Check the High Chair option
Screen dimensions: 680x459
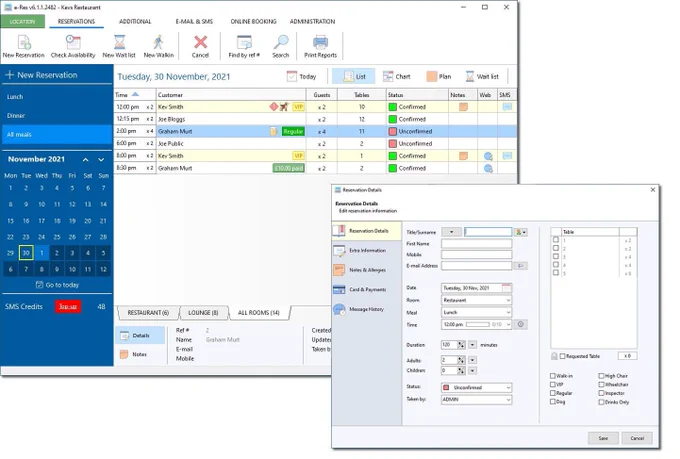click(x=602, y=376)
